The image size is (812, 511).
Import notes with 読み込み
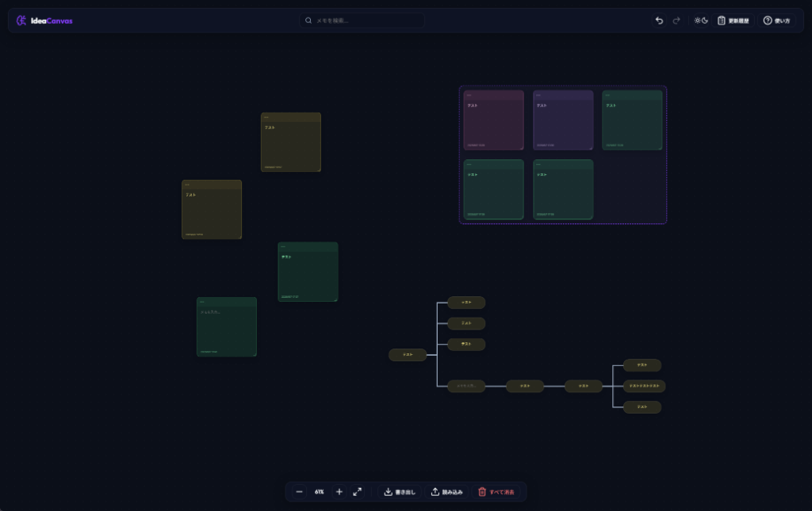coord(447,492)
